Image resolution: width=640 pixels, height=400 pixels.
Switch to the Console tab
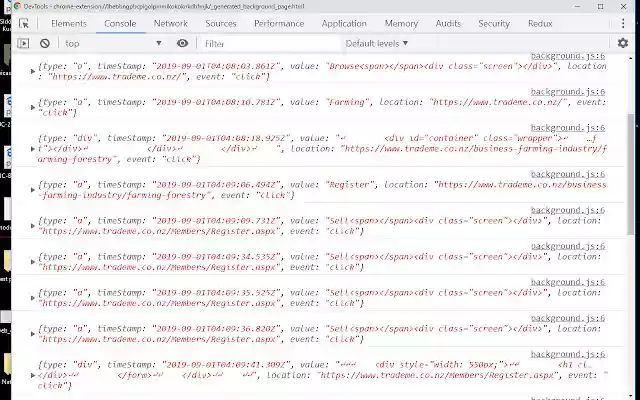[x=120, y=24]
